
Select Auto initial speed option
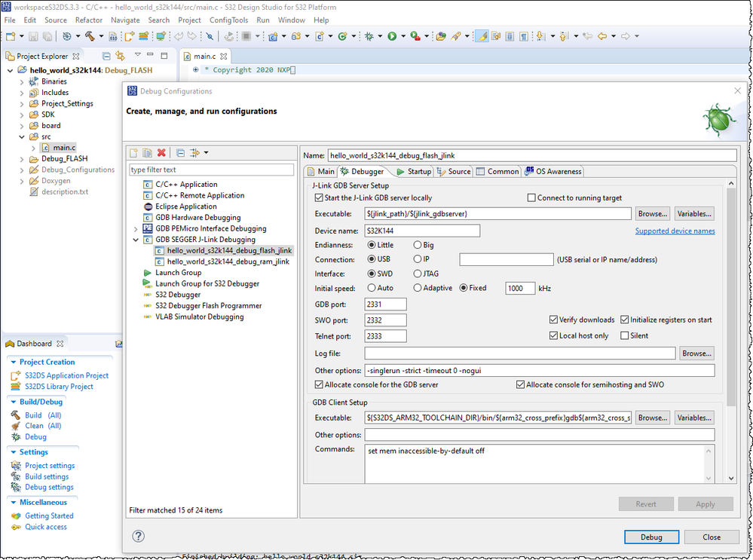pos(371,288)
